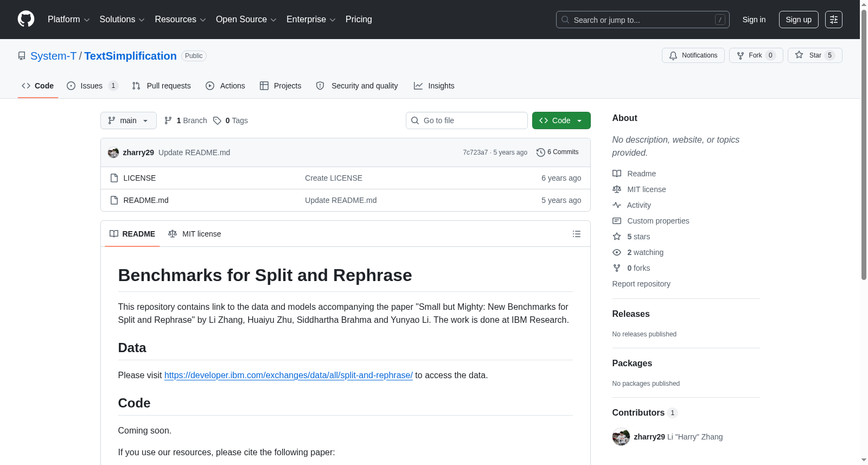Click Update README.md commit message in header
Image resolution: width=868 pixels, height=465 pixels.
pos(194,152)
